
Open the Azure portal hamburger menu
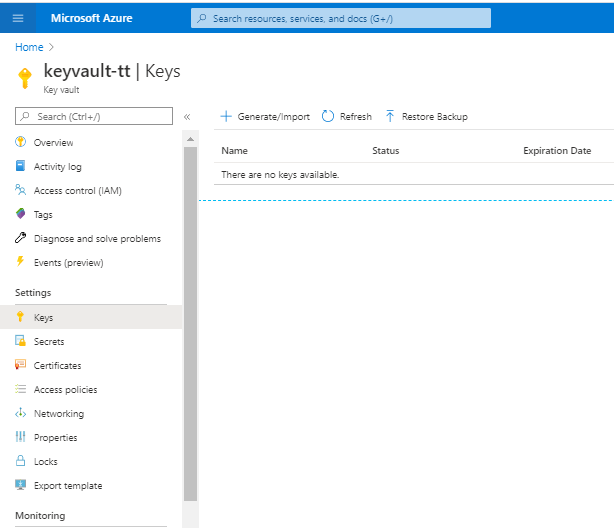pyautogui.click(x=17, y=18)
